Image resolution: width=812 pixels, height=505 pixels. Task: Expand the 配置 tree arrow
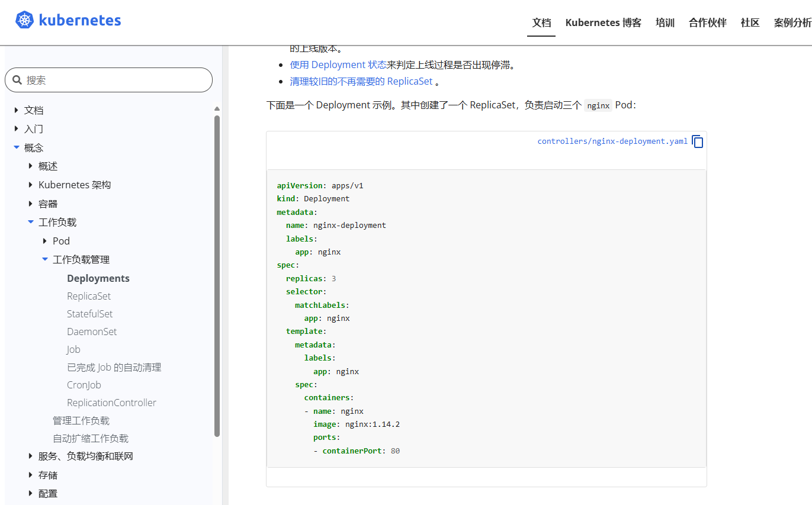coord(30,493)
